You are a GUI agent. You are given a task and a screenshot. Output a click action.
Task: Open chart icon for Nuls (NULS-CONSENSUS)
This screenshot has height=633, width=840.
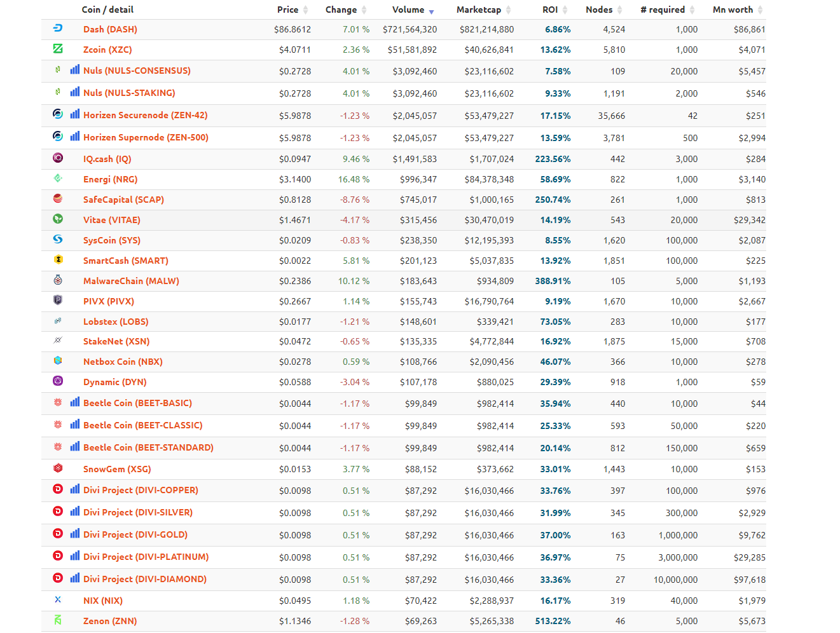tap(75, 69)
